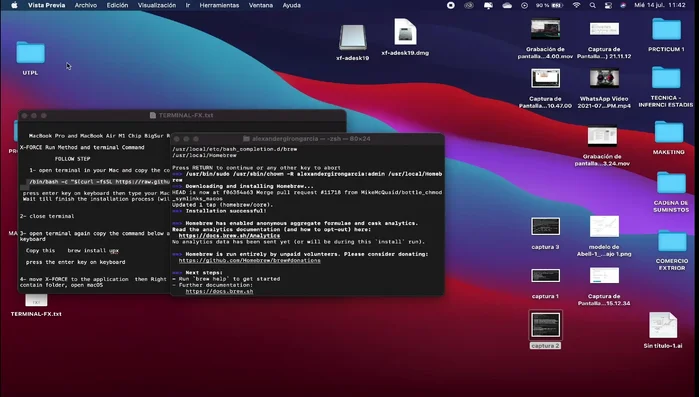
Task: Open the Wi-Fi menu bar icon
Action: (576, 5)
